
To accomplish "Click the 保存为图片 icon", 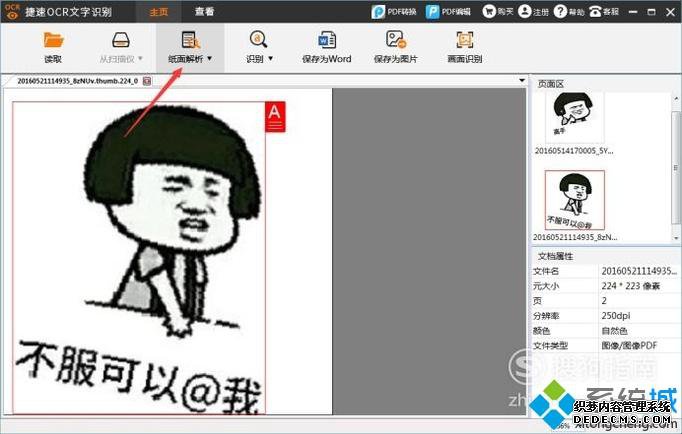I will [x=395, y=39].
